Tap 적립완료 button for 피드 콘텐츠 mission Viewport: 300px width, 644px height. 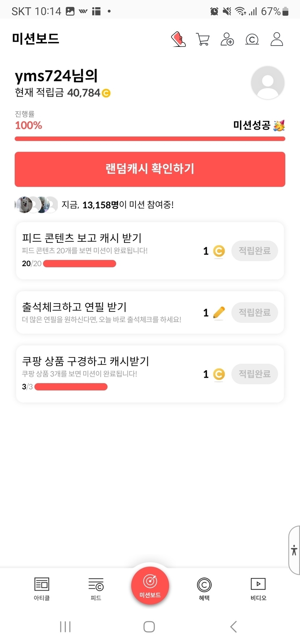click(254, 251)
